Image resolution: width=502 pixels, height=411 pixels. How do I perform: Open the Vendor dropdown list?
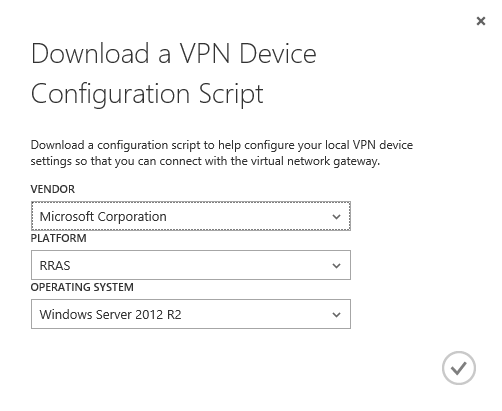point(191,216)
